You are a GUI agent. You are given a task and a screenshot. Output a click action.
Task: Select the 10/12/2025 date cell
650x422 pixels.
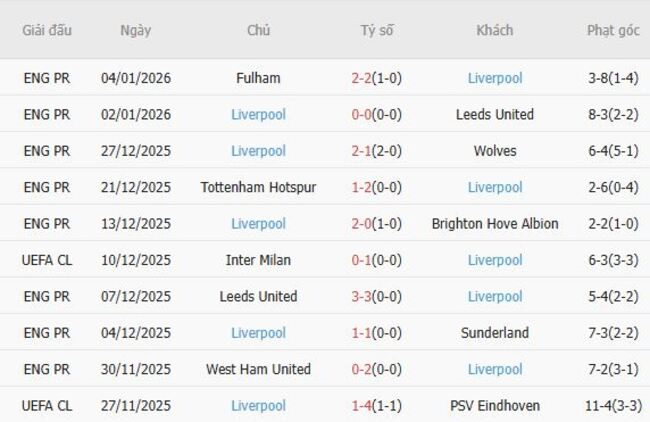coord(136,260)
